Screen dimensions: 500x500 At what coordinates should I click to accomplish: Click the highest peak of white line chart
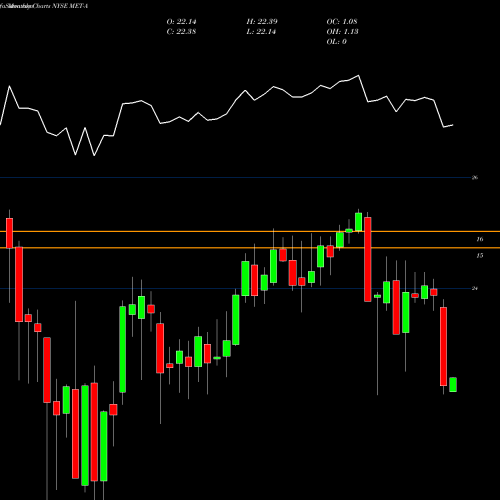[359, 76]
